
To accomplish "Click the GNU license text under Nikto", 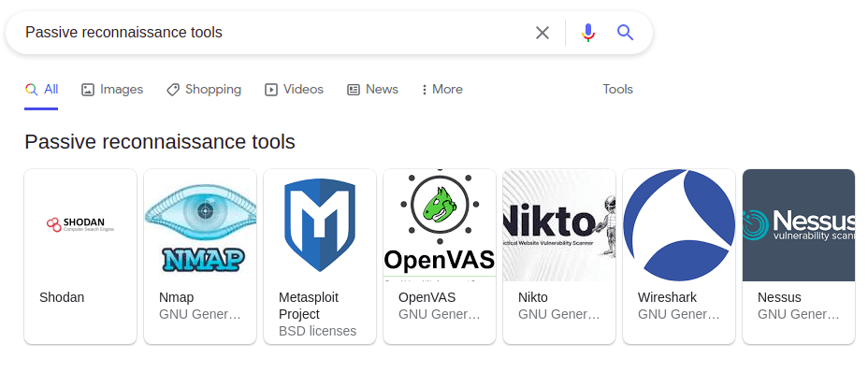I will [x=559, y=315].
